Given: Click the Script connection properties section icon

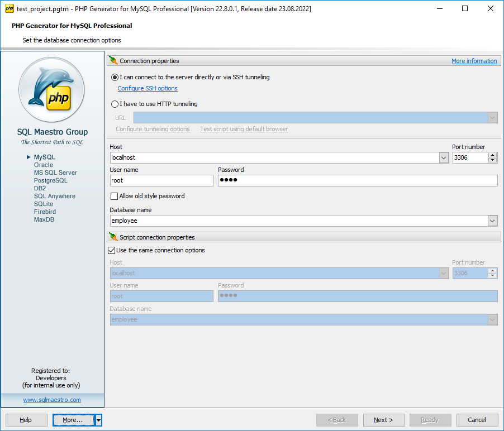Looking at the screenshot, I should point(113,237).
